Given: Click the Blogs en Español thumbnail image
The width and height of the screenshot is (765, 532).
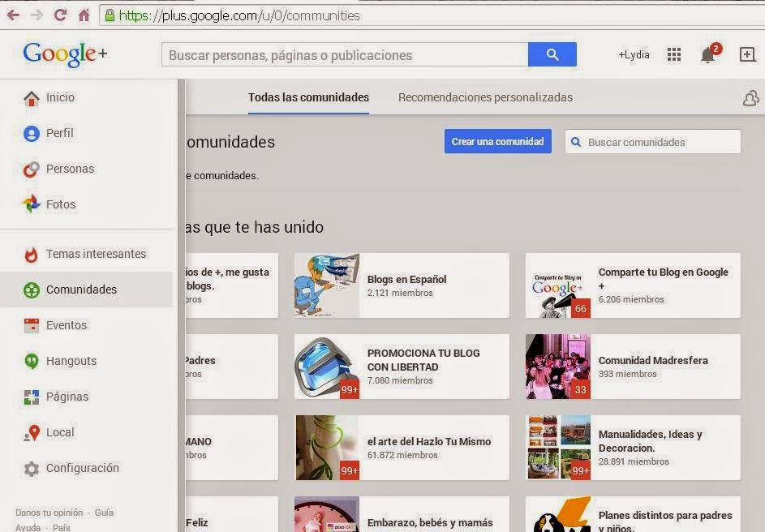Looking at the screenshot, I should pyautogui.click(x=326, y=285).
